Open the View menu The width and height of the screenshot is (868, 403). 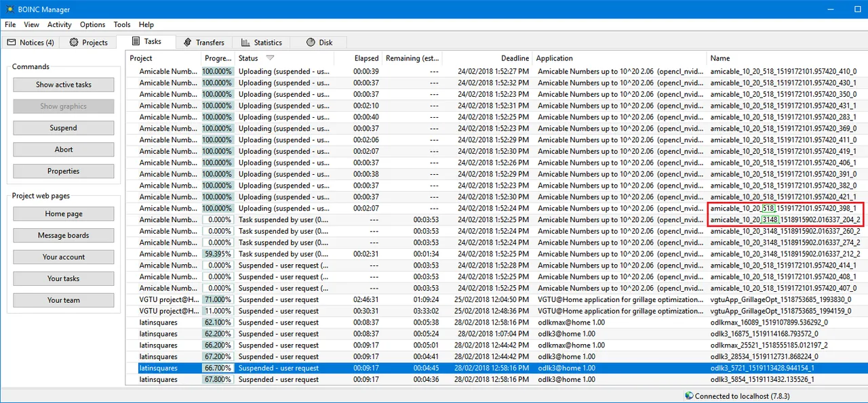coord(31,24)
